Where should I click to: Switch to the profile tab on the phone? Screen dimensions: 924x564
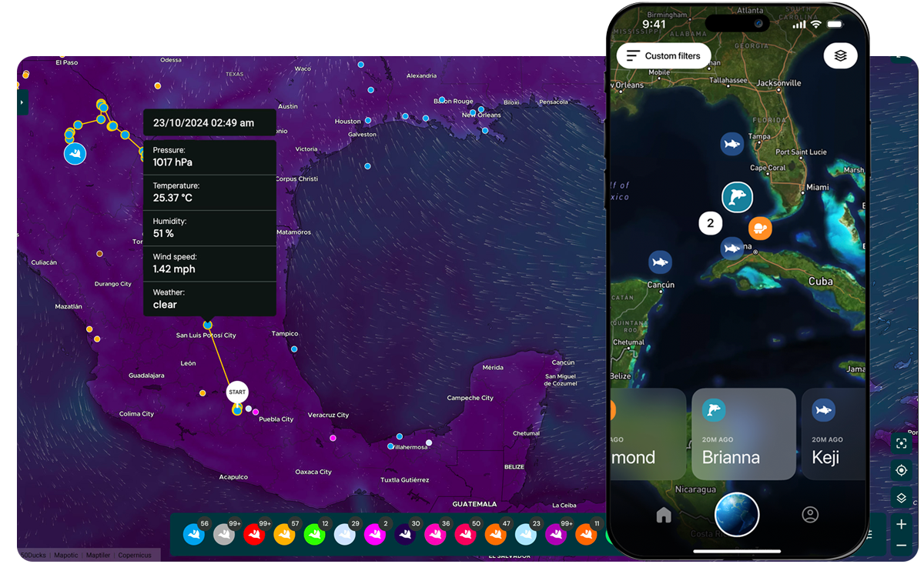click(810, 516)
